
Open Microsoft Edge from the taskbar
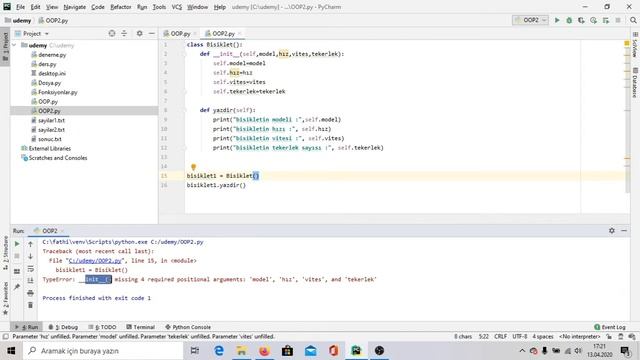pyautogui.click(x=219, y=351)
